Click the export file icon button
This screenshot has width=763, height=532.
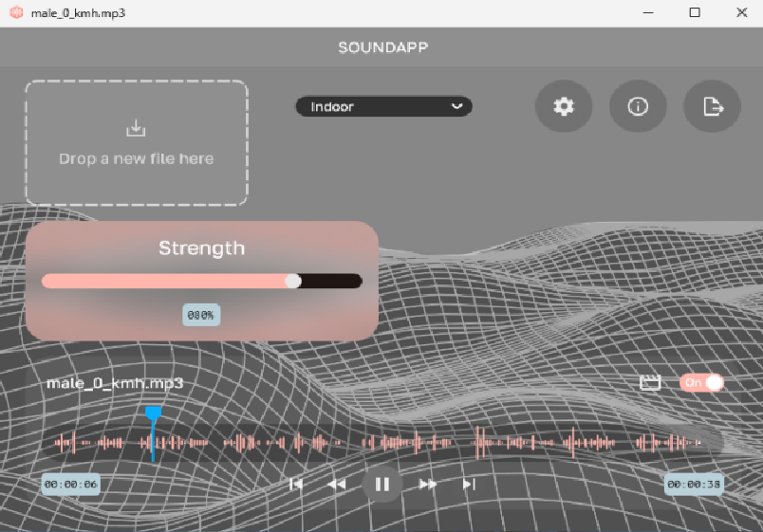(713, 106)
